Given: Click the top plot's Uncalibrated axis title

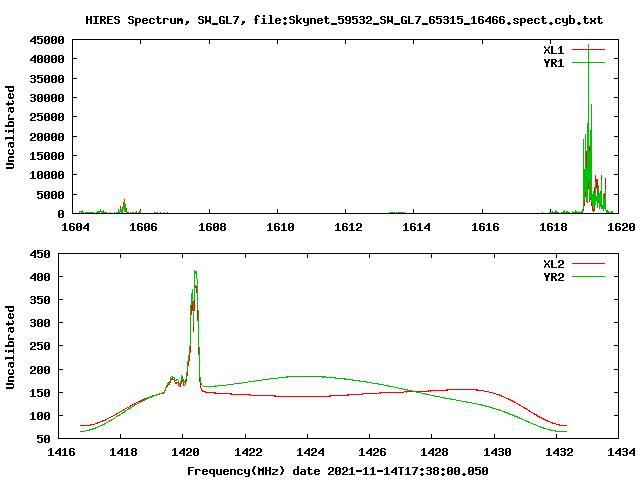Looking at the screenshot, I should coord(10,127).
